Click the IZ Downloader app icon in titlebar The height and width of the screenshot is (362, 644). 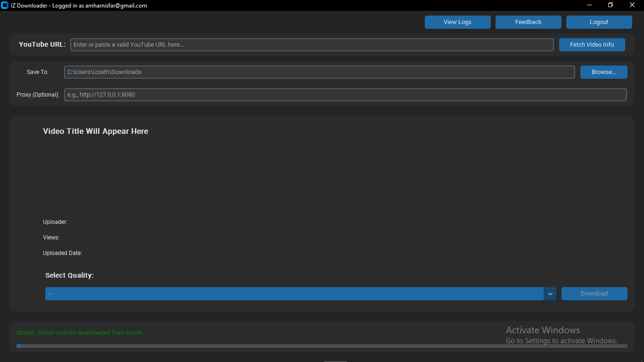(5, 5)
